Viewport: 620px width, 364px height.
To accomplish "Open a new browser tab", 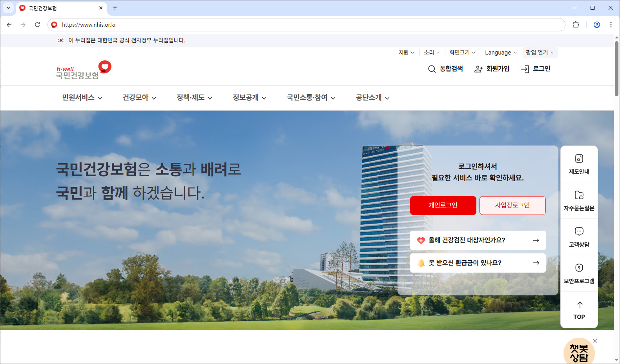I will pos(115,8).
